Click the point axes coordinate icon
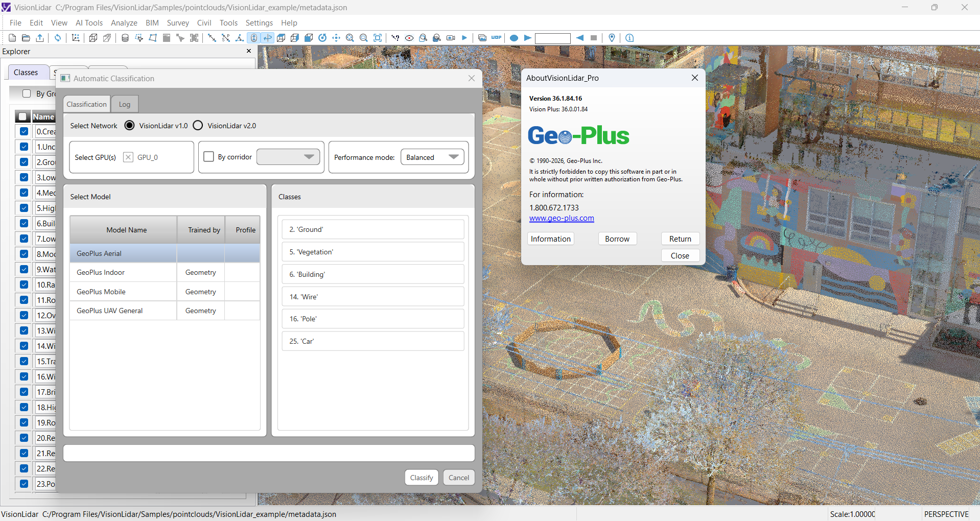Screen dimensions: 980x521 (x=76, y=38)
